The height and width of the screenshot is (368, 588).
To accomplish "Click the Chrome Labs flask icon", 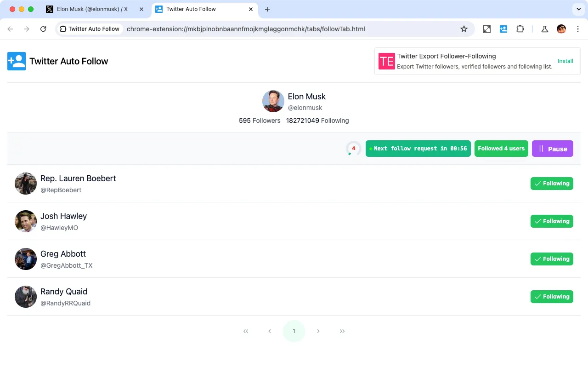I will 544,29.
